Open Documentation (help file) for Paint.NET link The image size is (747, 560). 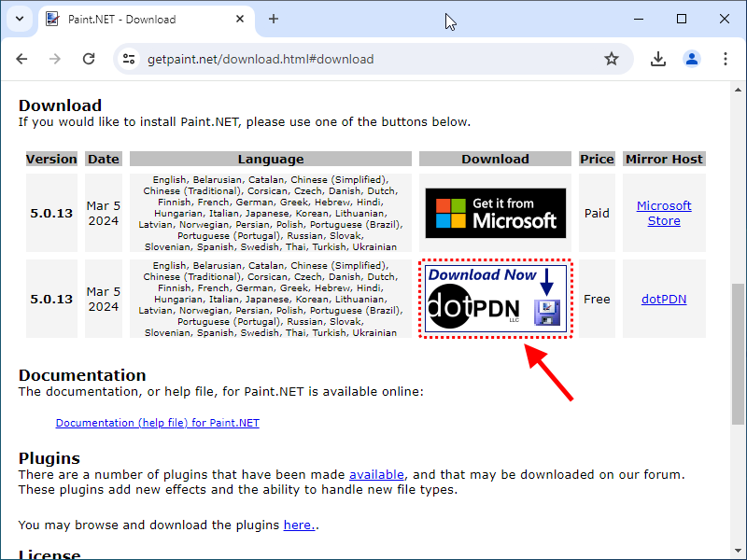click(157, 423)
